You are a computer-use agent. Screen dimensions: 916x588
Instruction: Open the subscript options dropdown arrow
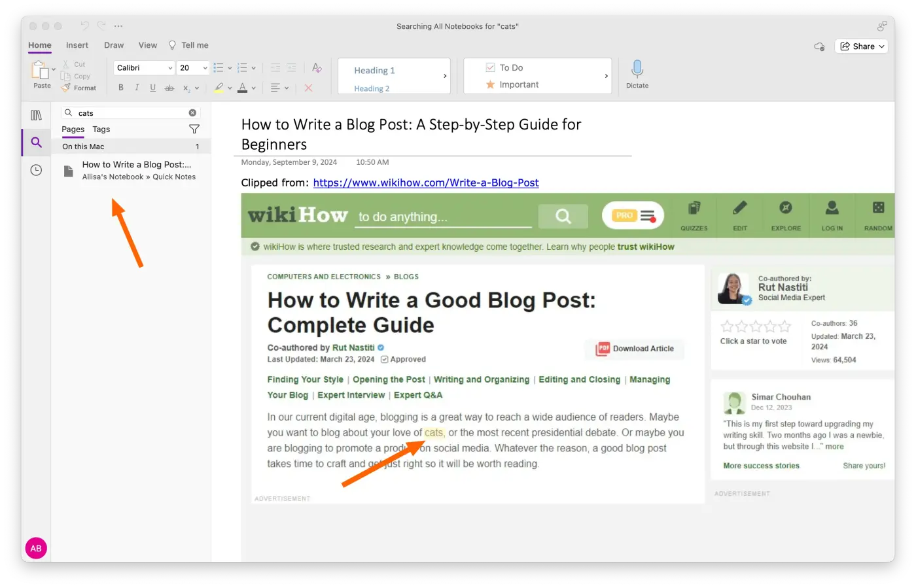197,88
